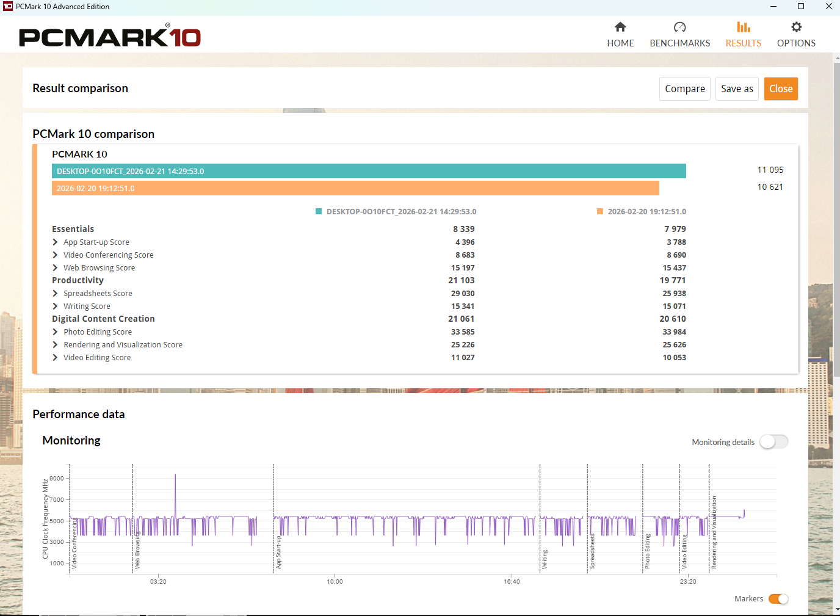Click the Essentials group heading

(x=73, y=229)
